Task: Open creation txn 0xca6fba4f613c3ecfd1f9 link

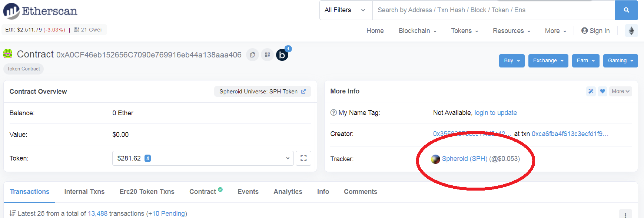Action: click(570, 134)
